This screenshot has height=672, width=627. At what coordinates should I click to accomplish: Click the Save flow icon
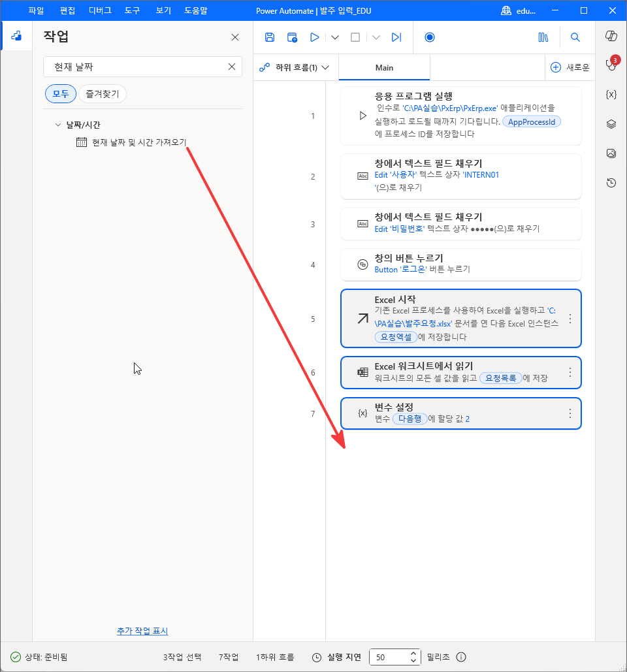270,37
